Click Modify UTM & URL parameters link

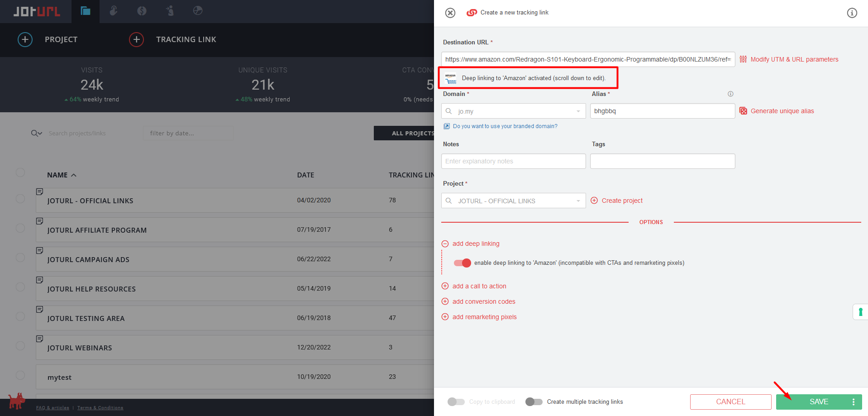(x=794, y=59)
